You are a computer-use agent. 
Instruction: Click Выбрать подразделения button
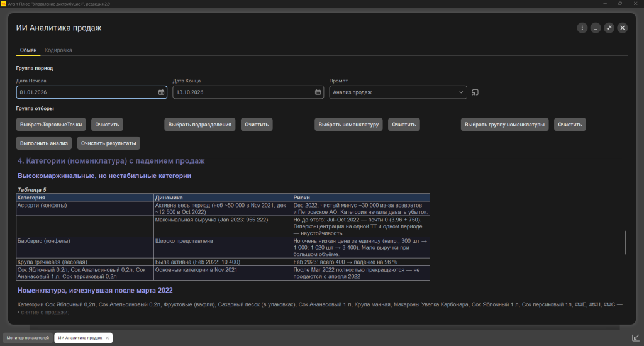click(x=199, y=125)
